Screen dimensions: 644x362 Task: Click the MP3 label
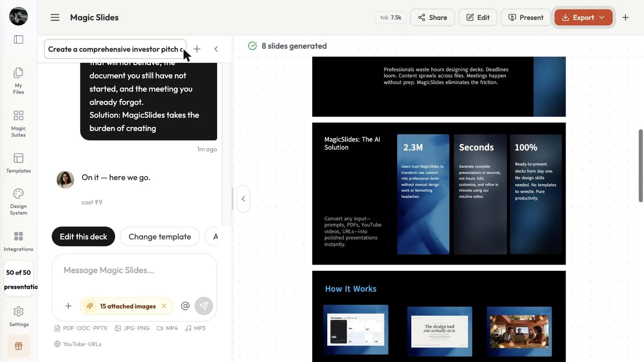pos(195,328)
